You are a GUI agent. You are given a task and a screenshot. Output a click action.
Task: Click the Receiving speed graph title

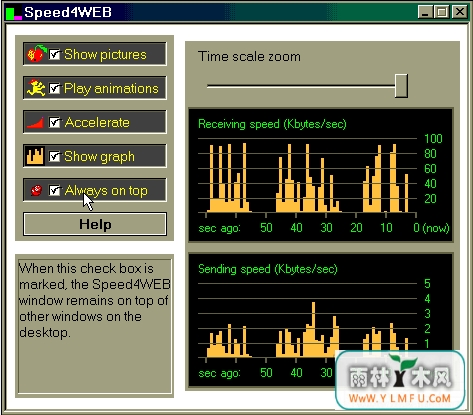point(272,124)
